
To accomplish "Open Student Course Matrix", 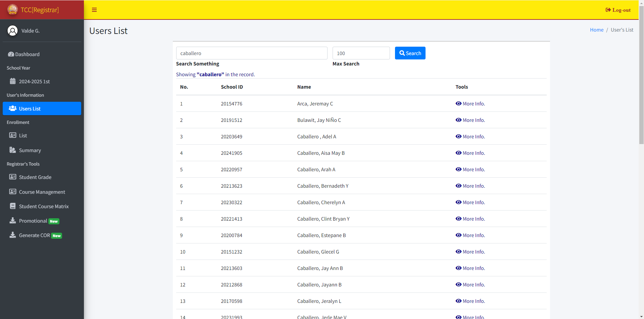I will [42, 206].
